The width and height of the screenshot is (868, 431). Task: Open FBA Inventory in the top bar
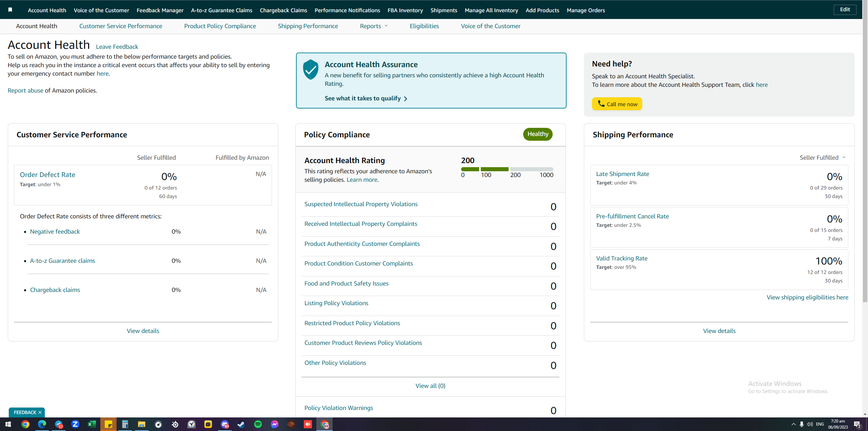pyautogui.click(x=405, y=10)
